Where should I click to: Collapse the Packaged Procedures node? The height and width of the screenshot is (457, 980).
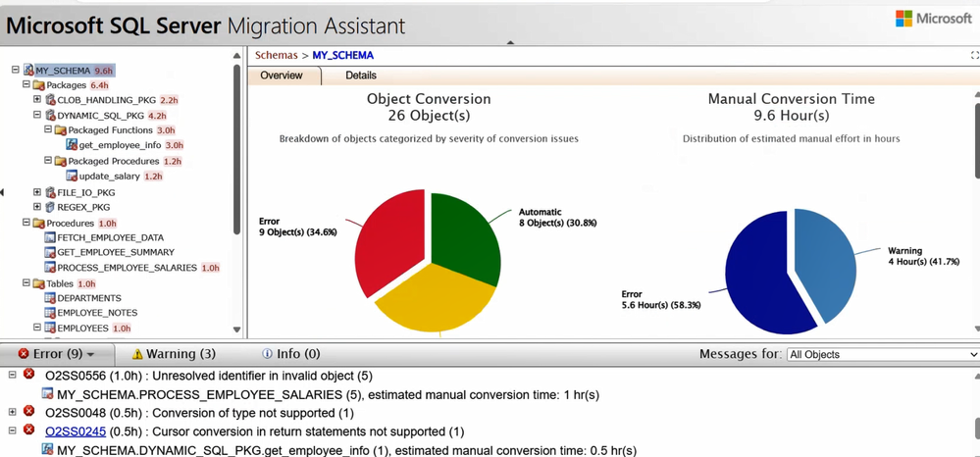click(48, 160)
